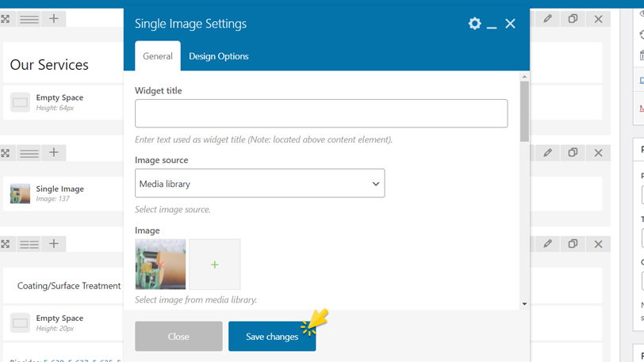Image resolution: width=644 pixels, height=362 pixels.
Task: Select the General tab
Action: (157, 56)
